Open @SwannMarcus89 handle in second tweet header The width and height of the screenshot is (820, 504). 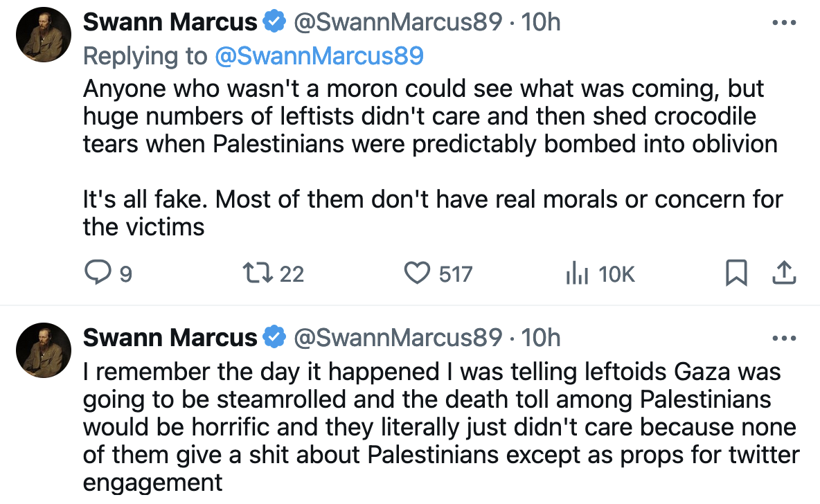coord(398,338)
